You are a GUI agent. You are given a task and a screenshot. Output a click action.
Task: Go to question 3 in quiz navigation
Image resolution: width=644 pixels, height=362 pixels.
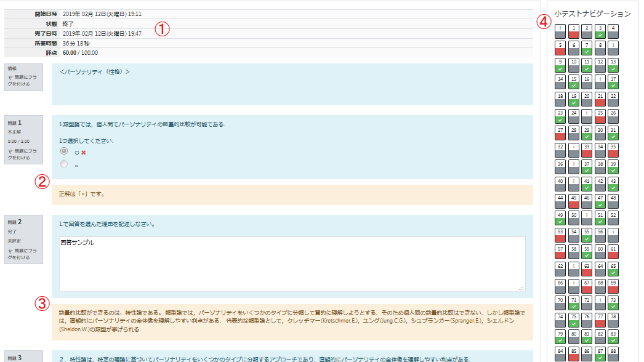point(600,31)
